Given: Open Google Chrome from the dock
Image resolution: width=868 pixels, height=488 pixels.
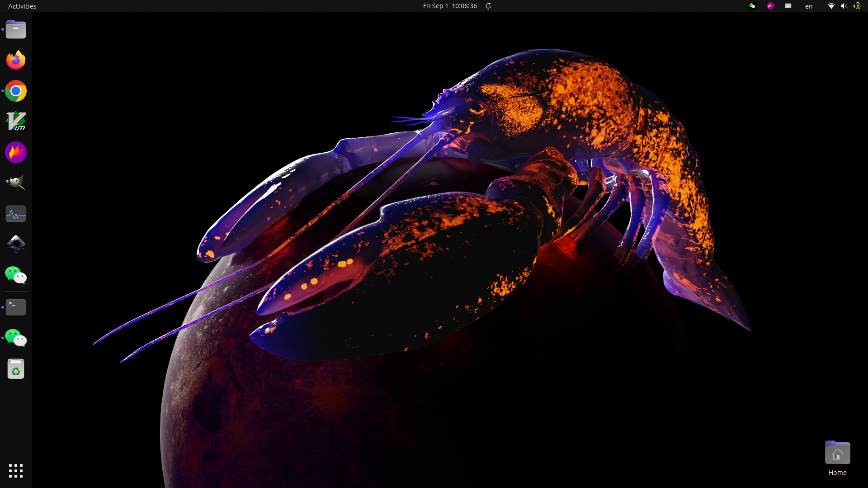Looking at the screenshot, I should 16,91.
